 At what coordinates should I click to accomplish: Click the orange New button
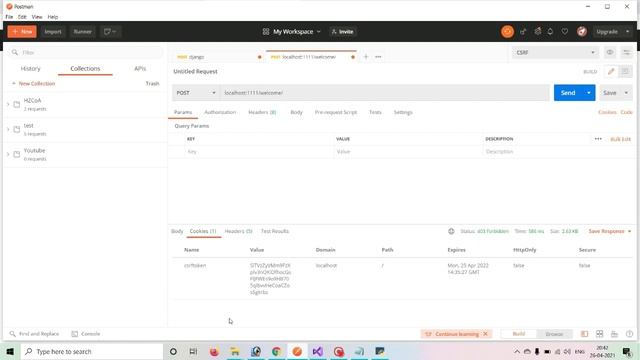click(22, 31)
